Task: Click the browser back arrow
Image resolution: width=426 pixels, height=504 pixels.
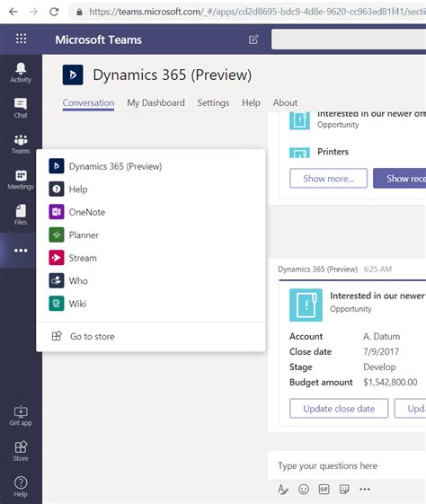Action: (x=13, y=12)
